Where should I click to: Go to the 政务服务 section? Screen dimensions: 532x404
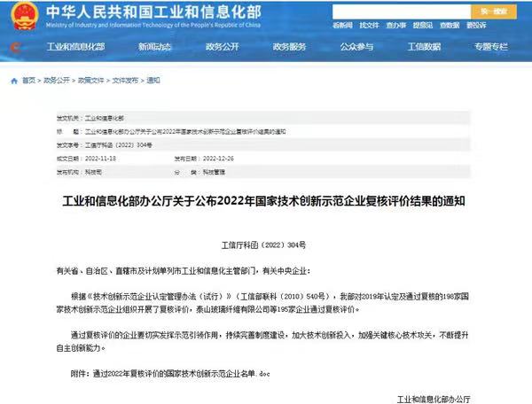click(291, 46)
